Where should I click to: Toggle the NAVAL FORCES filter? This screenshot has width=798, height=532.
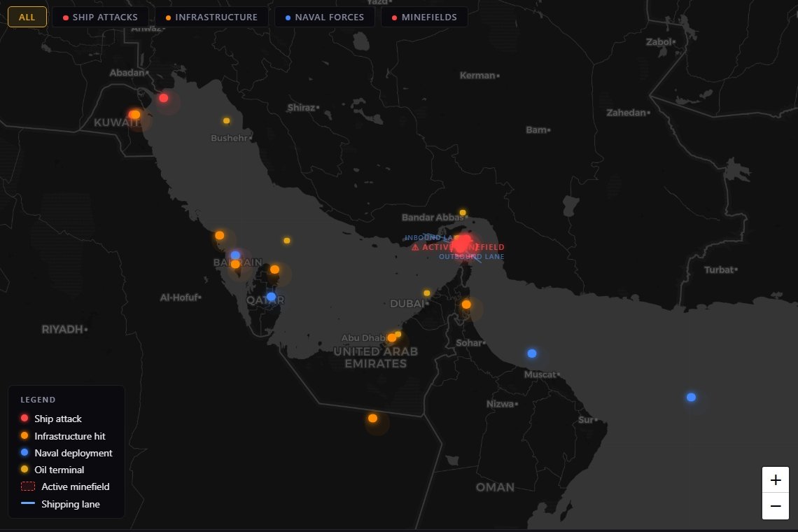324,16
